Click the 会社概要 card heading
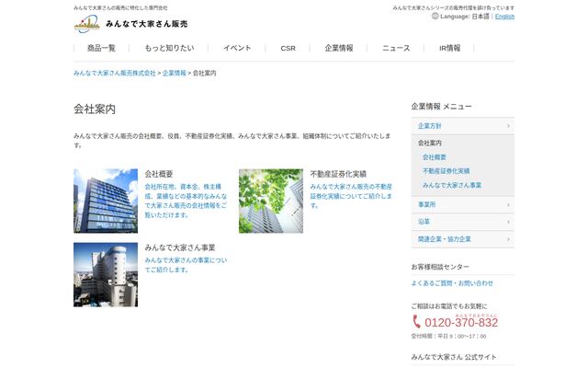 (x=159, y=174)
